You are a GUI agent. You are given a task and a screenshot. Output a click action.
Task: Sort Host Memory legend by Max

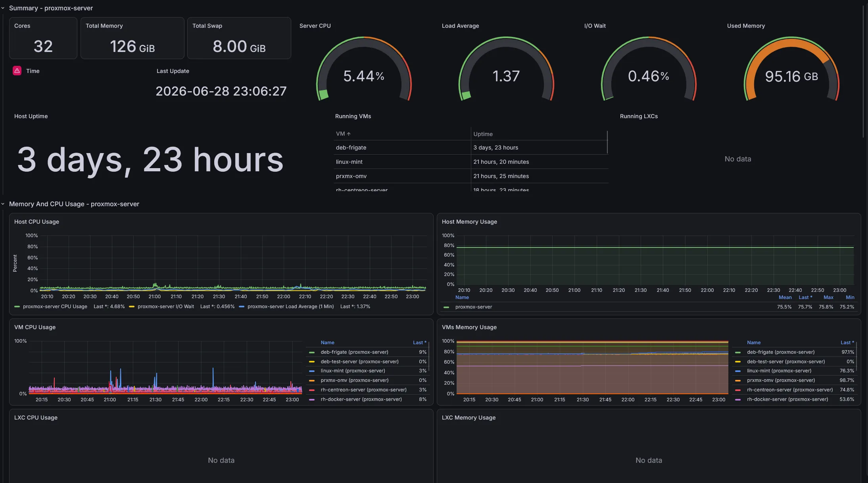[828, 297]
